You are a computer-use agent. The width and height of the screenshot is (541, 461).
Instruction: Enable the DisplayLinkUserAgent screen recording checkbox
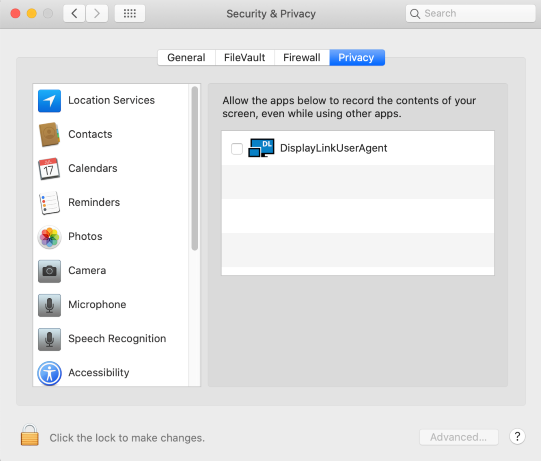[x=237, y=149]
